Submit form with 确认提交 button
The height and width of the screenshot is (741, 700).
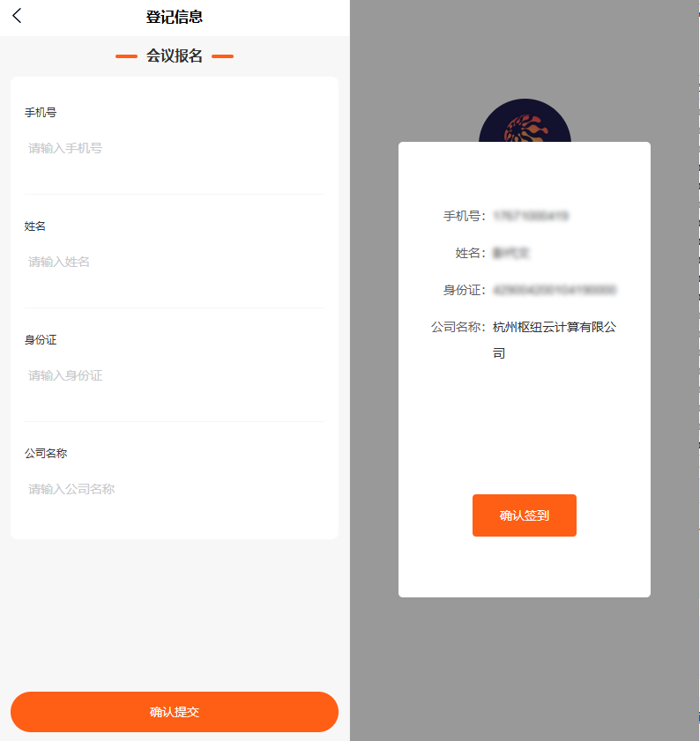175,712
